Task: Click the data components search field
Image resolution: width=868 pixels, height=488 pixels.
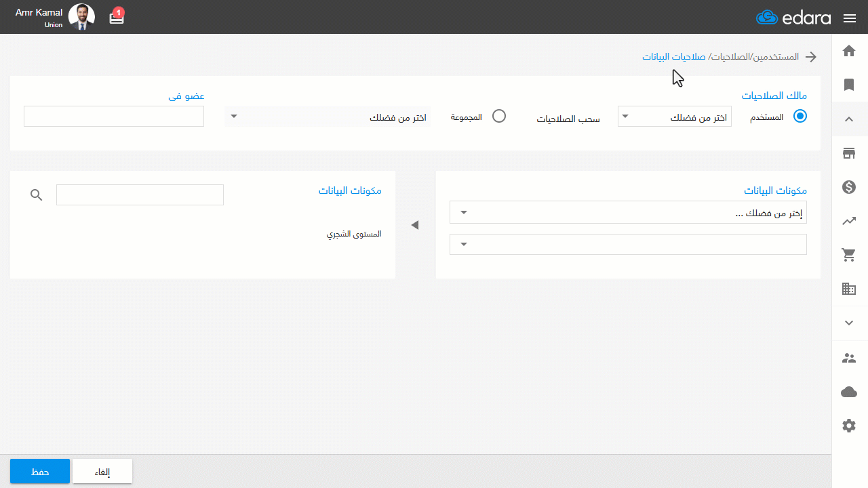Action: (x=140, y=195)
